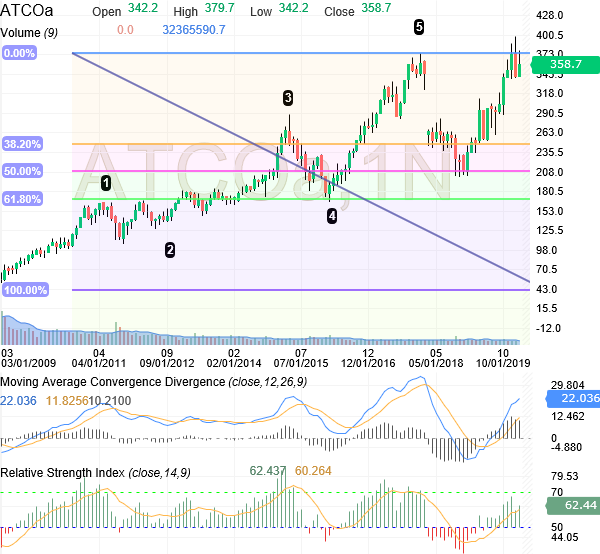Click the red 0.0 volume value
Viewport: 600px width, 554px height.
click(x=125, y=30)
